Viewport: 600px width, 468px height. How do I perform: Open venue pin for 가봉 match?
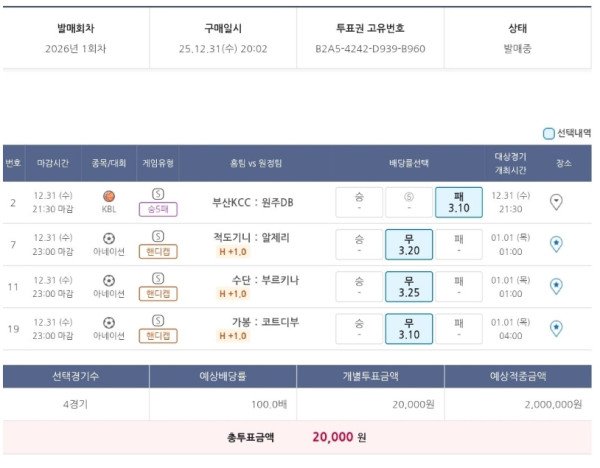tap(557, 328)
